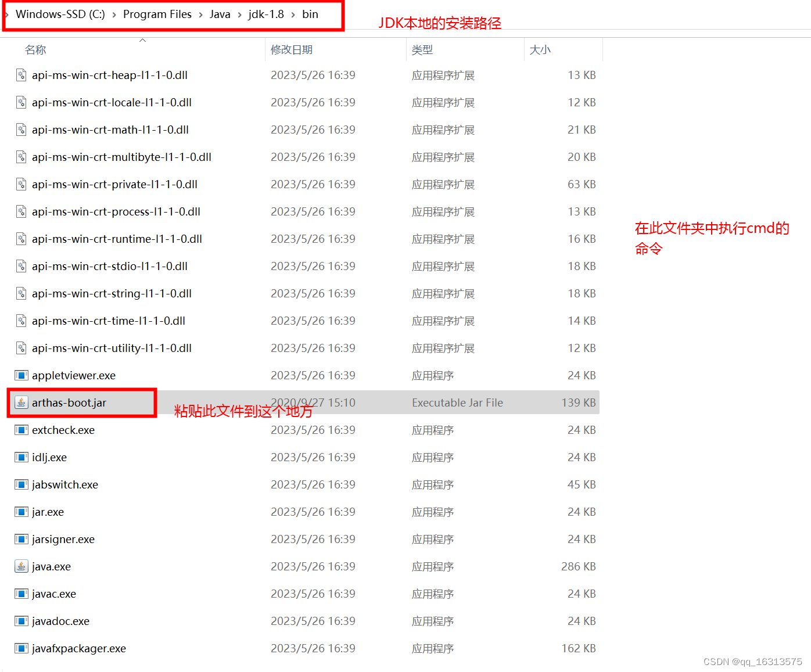
Task: Click the api-ms-win-crt-heap dll icon
Action: pyautogui.click(x=21, y=74)
